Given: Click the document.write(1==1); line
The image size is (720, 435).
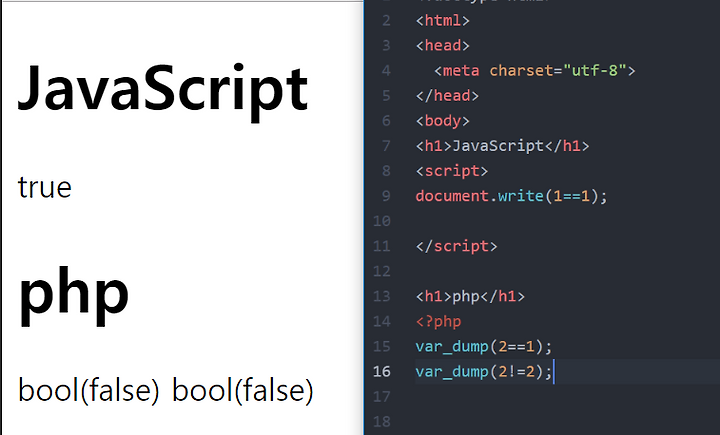Looking at the screenshot, I should click(512, 196).
